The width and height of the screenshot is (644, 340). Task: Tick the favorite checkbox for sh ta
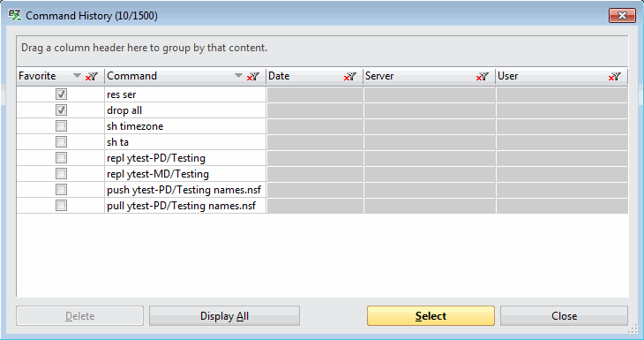click(61, 142)
